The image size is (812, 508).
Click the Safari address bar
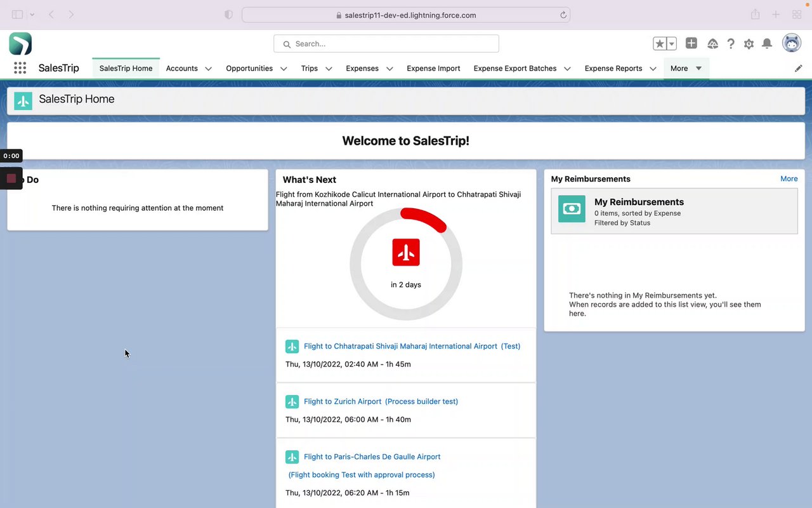tap(406, 15)
